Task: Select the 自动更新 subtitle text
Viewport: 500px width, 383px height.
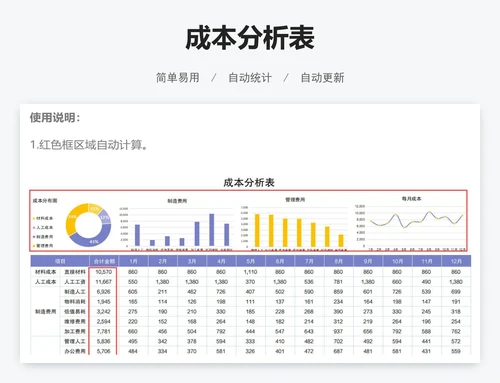Action: (322, 78)
